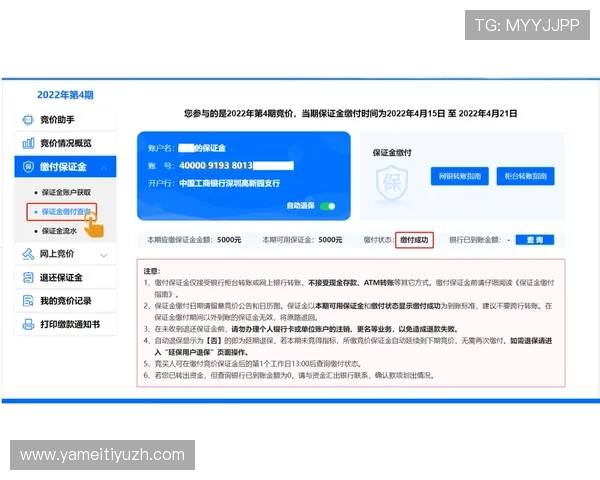Toggle the 自助退保 switch
600x480 pixels.
328,206
